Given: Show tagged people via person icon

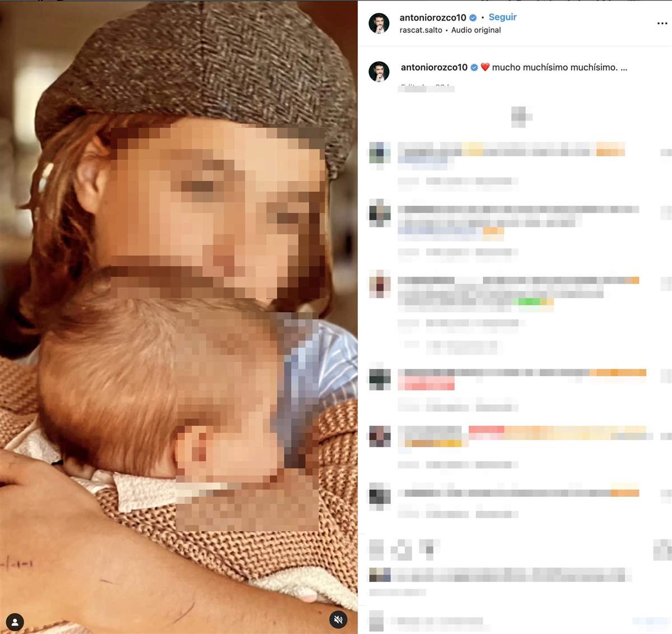Looking at the screenshot, I should coord(15,622).
